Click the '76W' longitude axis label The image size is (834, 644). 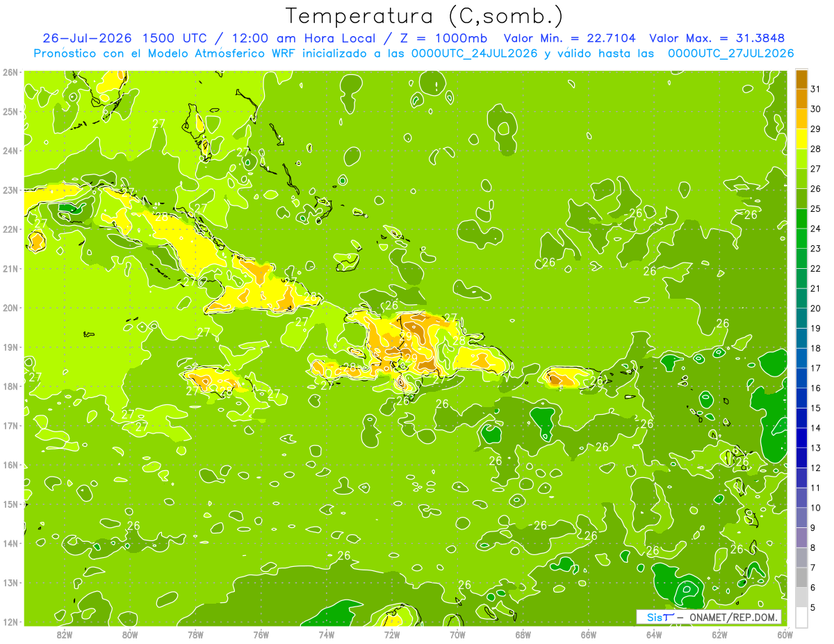click(261, 634)
